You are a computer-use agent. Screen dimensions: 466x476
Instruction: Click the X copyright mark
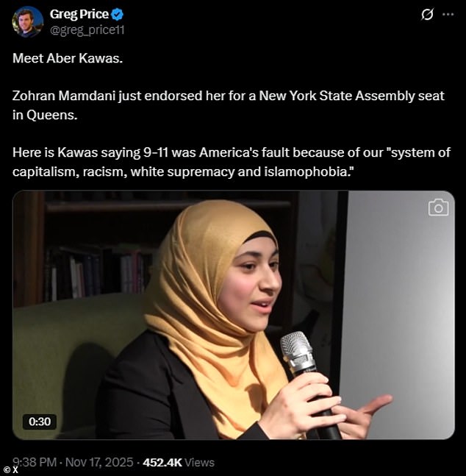pos(11,470)
